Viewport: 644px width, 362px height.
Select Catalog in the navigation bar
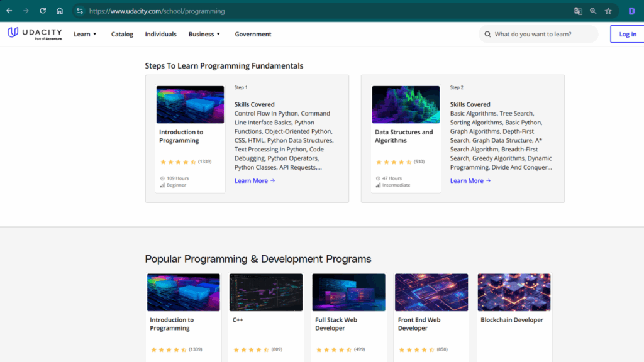(x=122, y=34)
